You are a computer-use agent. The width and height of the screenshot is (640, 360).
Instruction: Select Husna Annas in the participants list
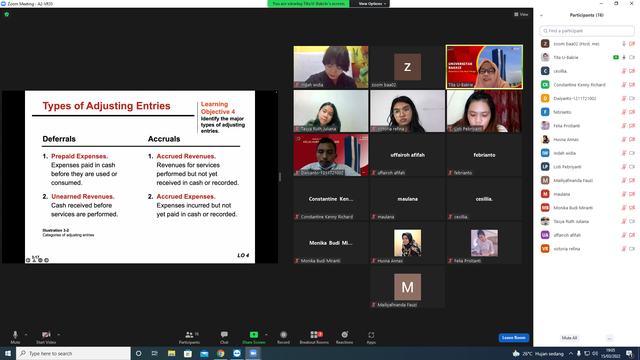tap(587, 140)
